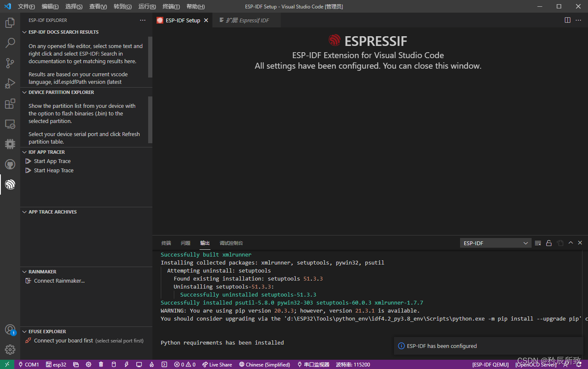
Task: Collapse IDF App Tracer section
Action: [24, 152]
